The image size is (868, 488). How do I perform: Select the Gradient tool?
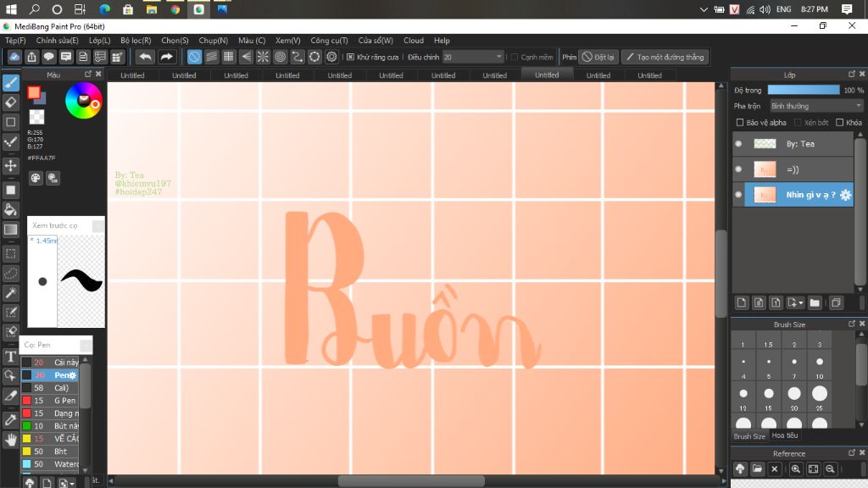[10, 230]
